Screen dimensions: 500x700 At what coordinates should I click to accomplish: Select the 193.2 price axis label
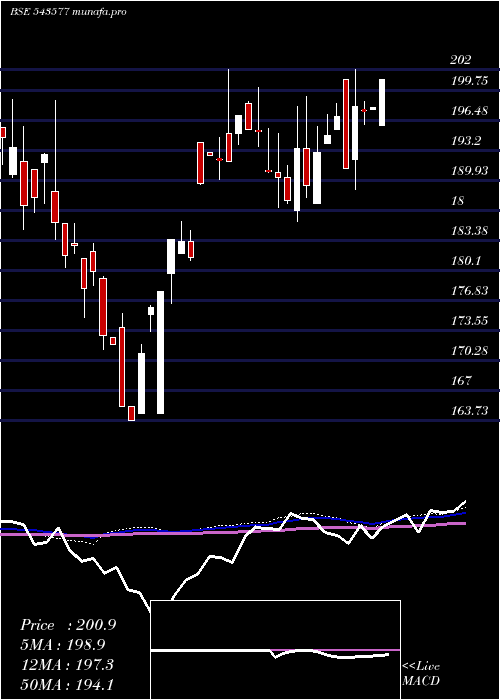point(467,141)
